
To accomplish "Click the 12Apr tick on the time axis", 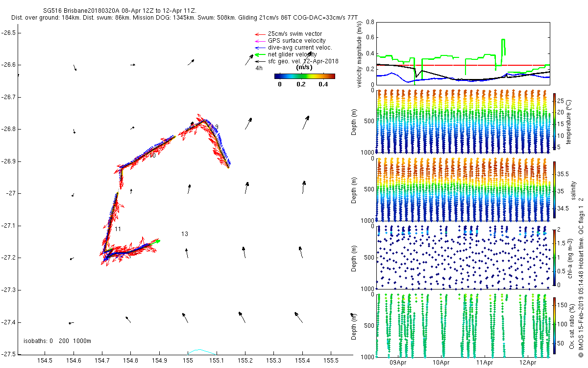I will point(528,363).
